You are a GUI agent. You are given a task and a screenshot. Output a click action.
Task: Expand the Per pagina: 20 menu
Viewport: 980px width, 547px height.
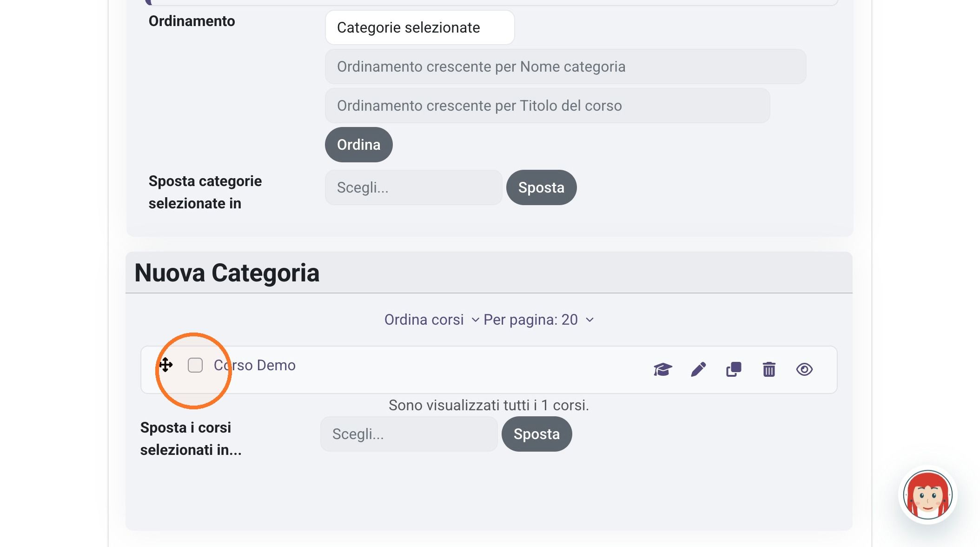(539, 320)
